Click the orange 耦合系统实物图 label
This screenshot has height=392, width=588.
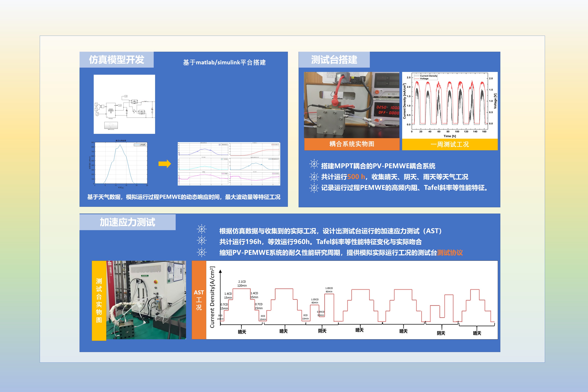(x=352, y=144)
